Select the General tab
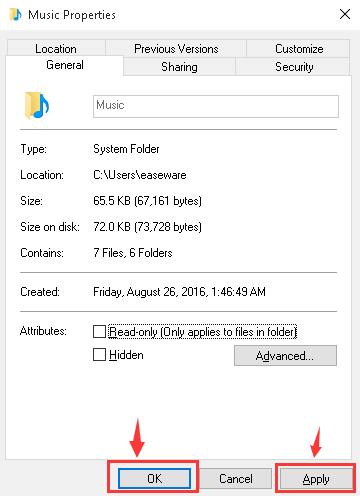 coord(65,65)
